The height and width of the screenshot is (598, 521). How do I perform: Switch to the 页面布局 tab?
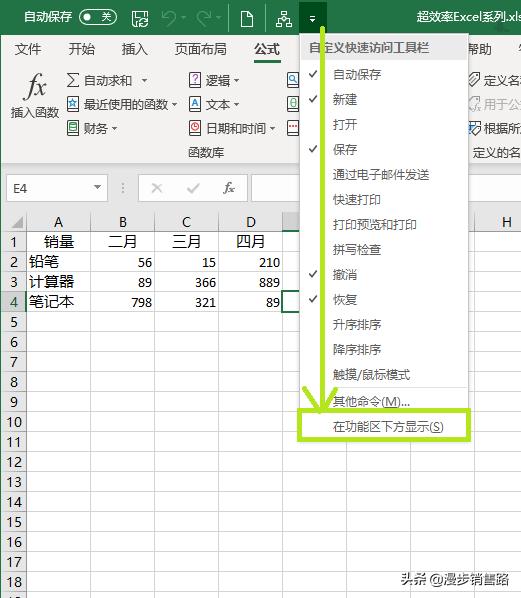coord(201,49)
